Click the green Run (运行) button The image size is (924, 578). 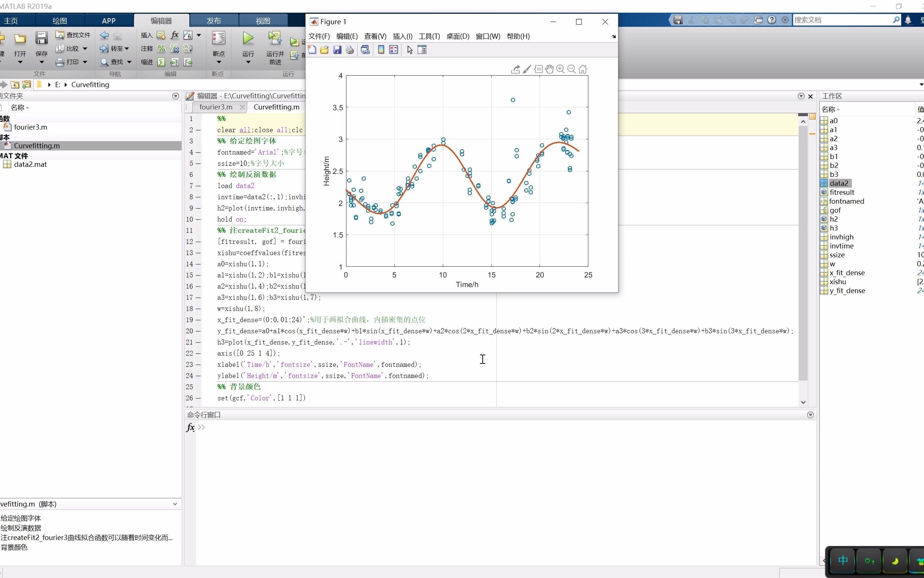click(x=248, y=38)
